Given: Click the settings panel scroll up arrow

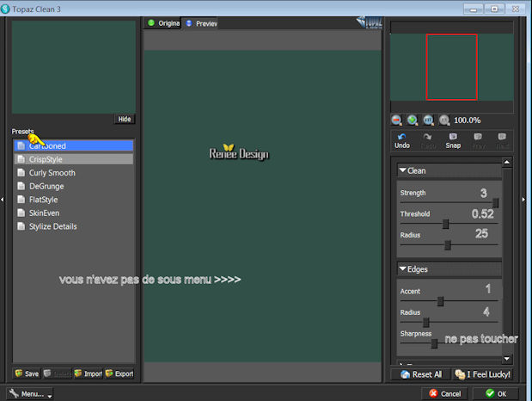Looking at the screenshot, I should (x=506, y=162).
